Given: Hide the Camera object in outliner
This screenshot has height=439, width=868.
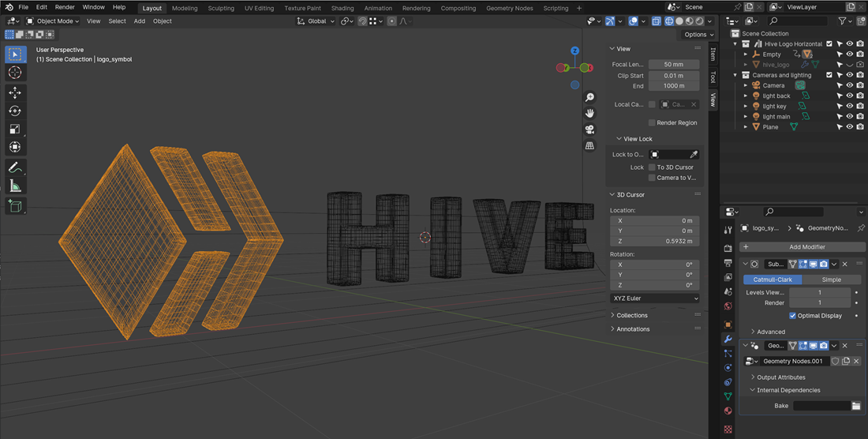Looking at the screenshot, I should [x=849, y=85].
